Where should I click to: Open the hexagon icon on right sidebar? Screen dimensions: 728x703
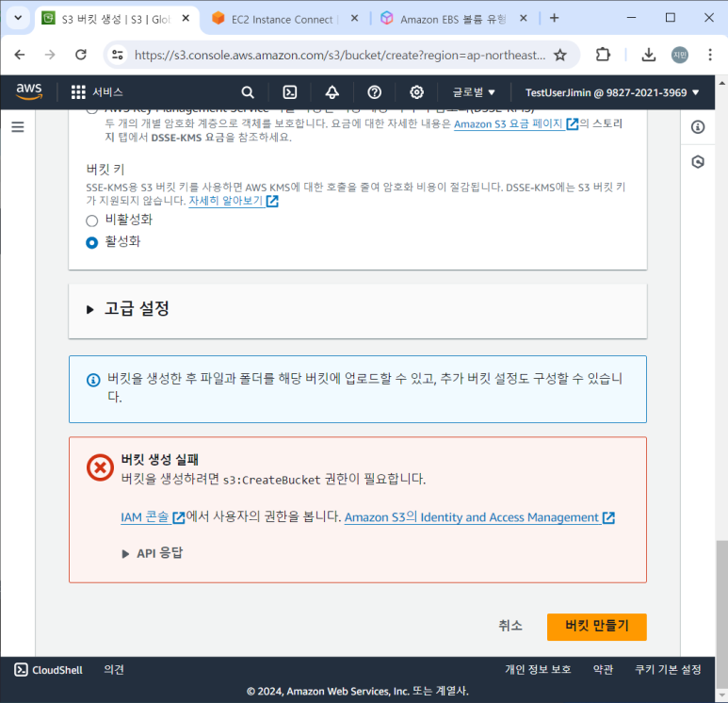tap(698, 162)
